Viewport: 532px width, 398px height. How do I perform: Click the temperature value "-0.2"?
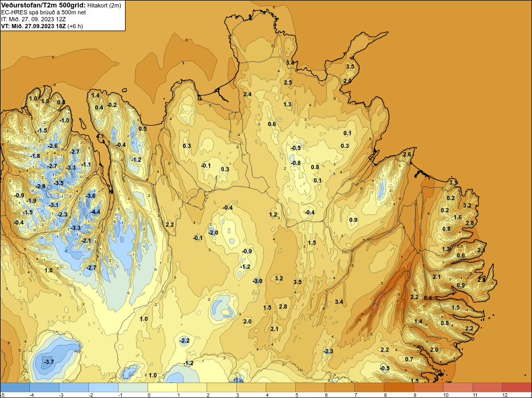tap(112, 105)
